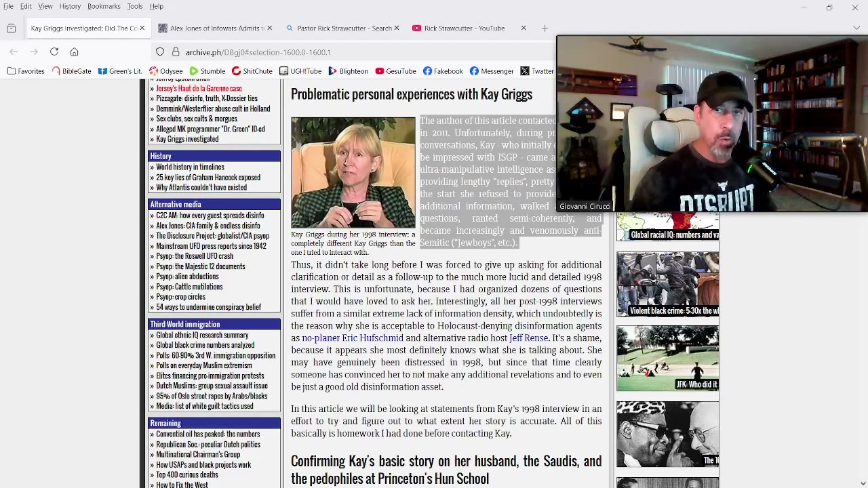This screenshot has width=868, height=488.
Task: Open the Help menu
Action: (157, 6)
